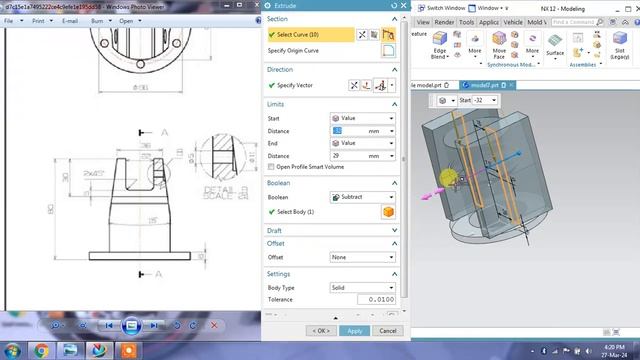Switch to the Vehicle ribbon tab
Image resolution: width=640 pixels, height=360 pixels.
513,22
